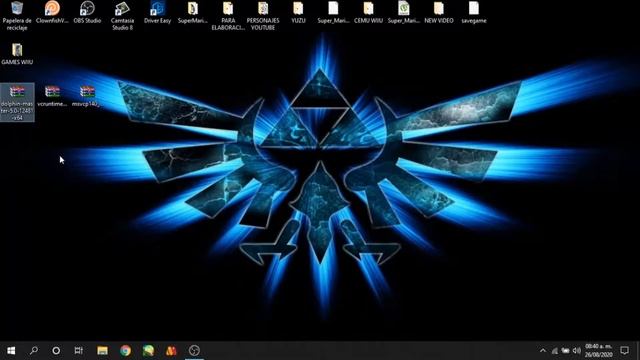Select the NEW VIDEO folder
Viewport: 640px width, 360px height.
439,12
